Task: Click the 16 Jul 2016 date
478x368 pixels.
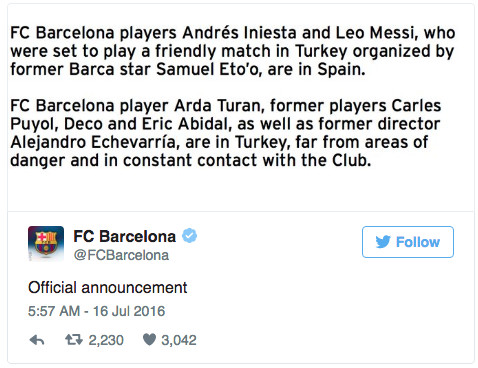Action: point(129,311)
